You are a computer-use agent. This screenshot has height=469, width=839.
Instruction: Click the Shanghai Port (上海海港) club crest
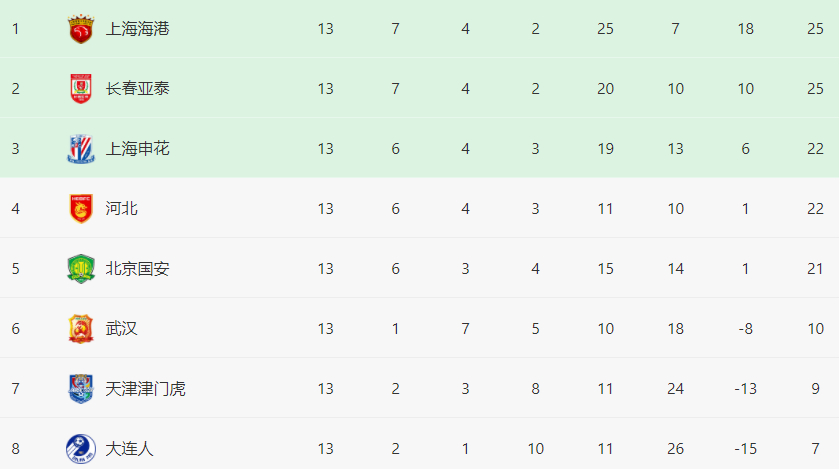click(x=80, y=29)
